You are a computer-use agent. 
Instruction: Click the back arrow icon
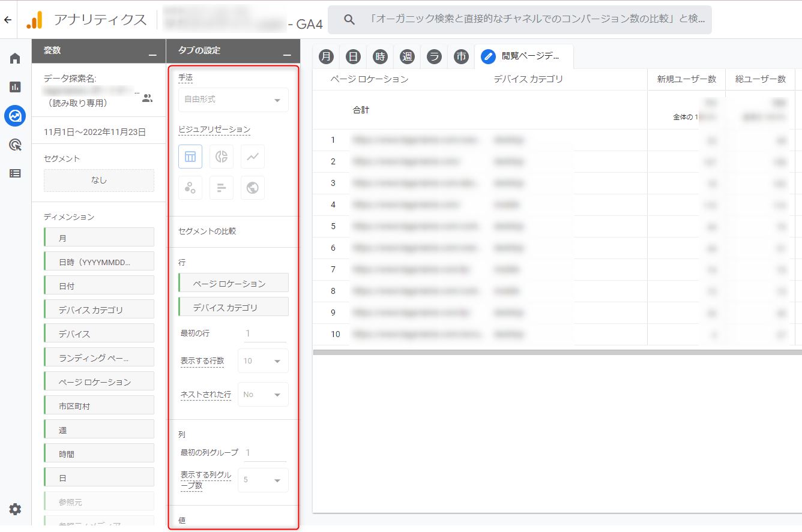(x=7, y=20)
